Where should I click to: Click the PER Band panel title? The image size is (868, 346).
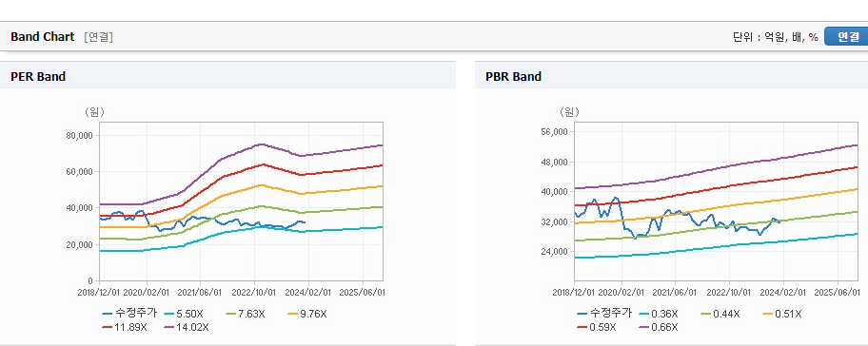click(x=38, y=77)
